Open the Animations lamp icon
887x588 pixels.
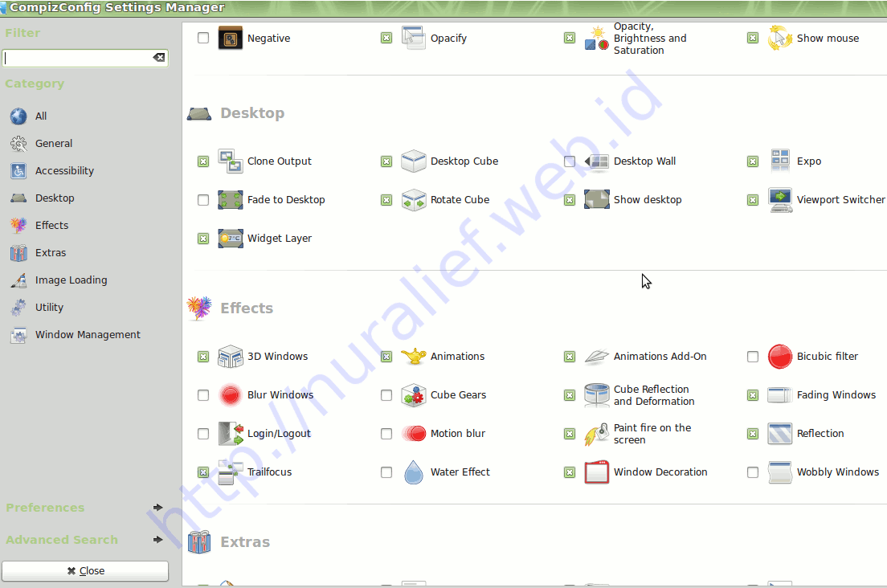coord(414,356)
